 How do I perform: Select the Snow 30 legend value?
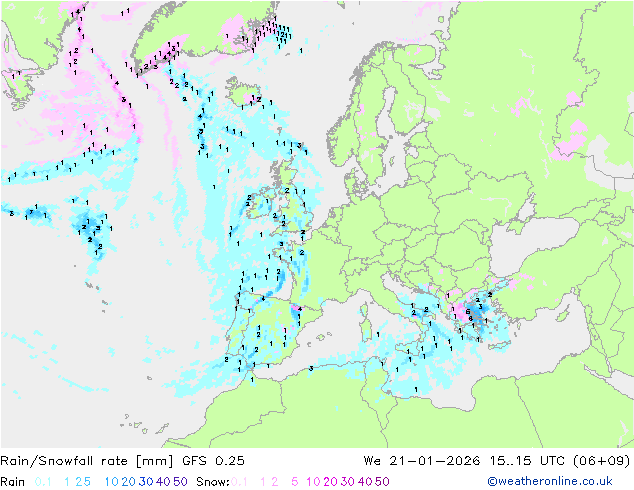tap(348, 482)
